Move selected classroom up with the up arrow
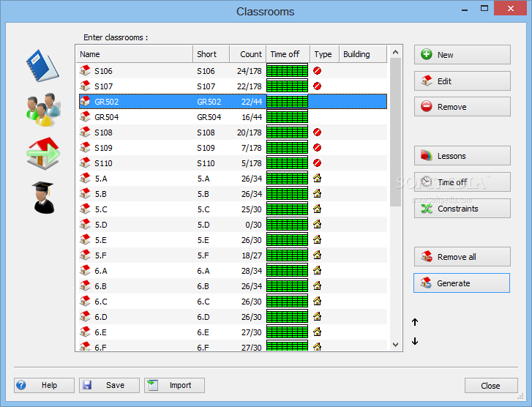 coord(415,322)
